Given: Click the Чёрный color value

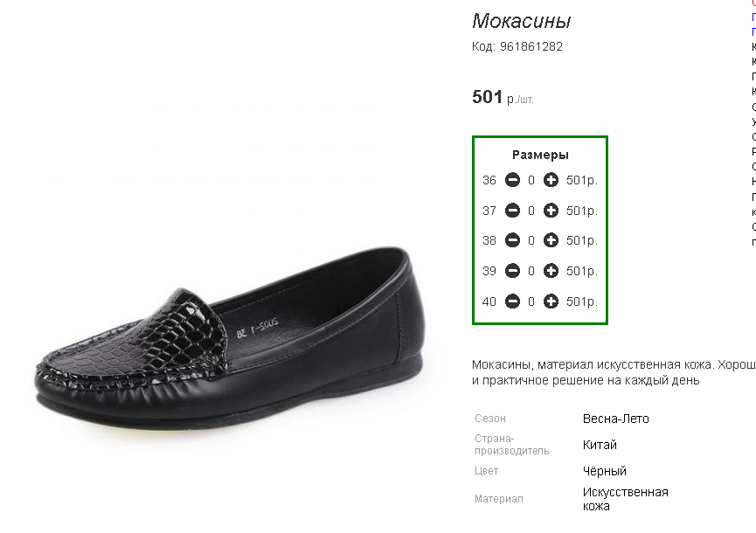Looking at the screenshot, I should pyautogui.click(x=605, y=471).
